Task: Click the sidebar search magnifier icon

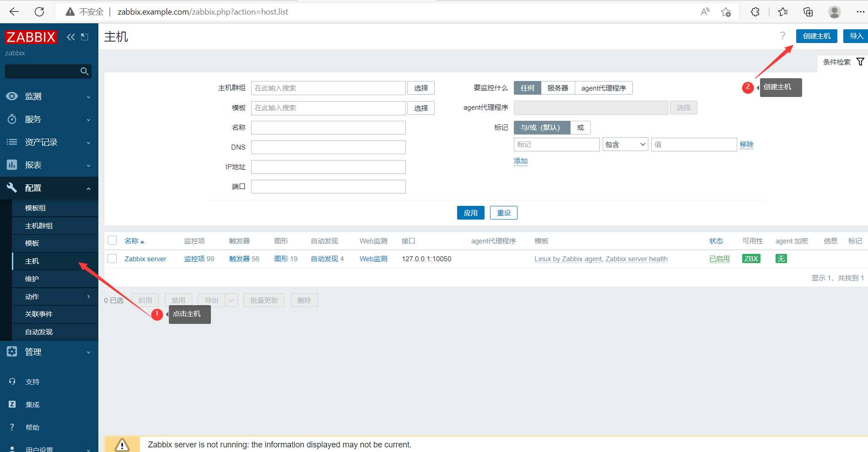Action: (84, 71)
